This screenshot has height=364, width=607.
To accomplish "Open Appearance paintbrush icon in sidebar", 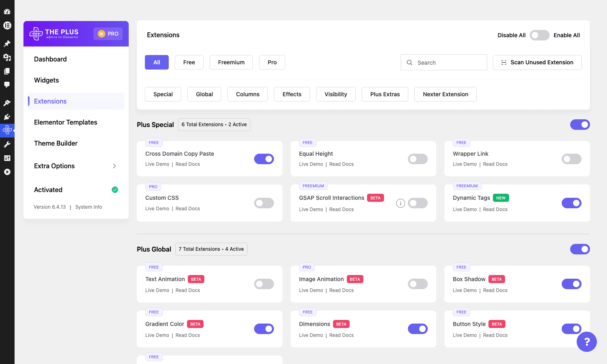I will coord(7,103).
